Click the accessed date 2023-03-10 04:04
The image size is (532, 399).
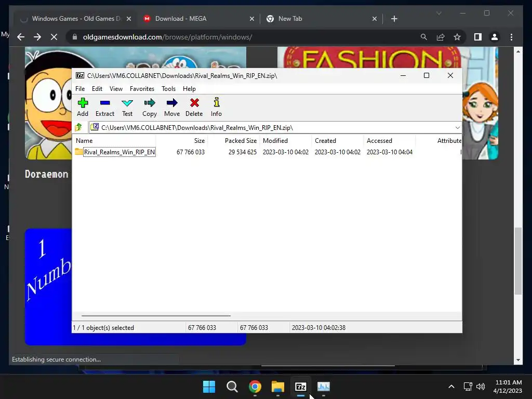pos(390,152)
